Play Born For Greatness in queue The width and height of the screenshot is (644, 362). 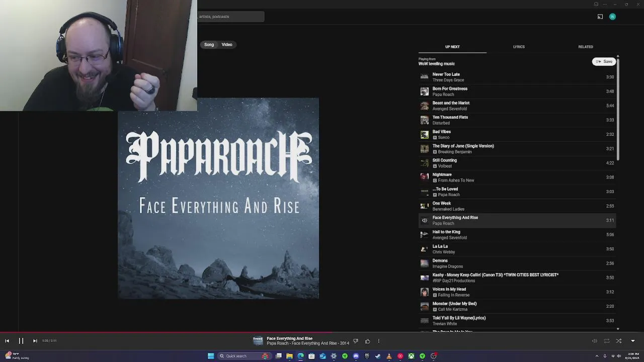pos(517,92)
